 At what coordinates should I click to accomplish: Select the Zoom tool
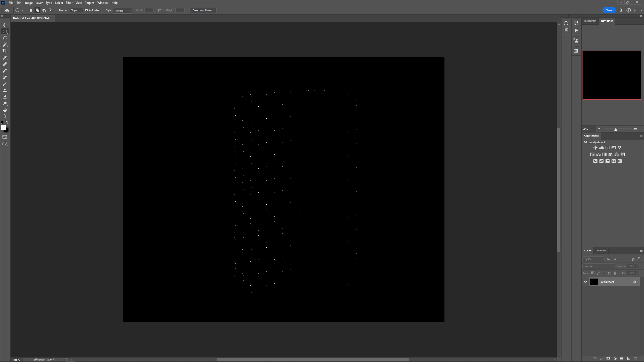[5, 116]
